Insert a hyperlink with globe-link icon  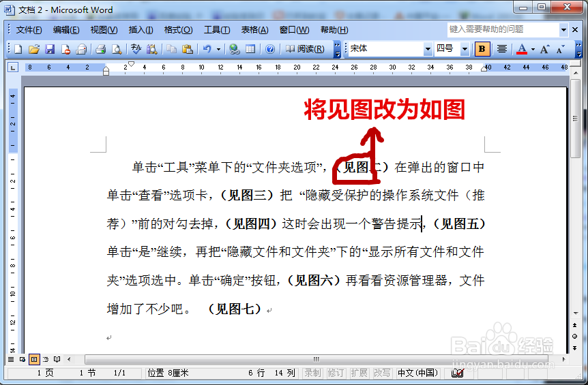pyautogui.click(x=235, y=49)
